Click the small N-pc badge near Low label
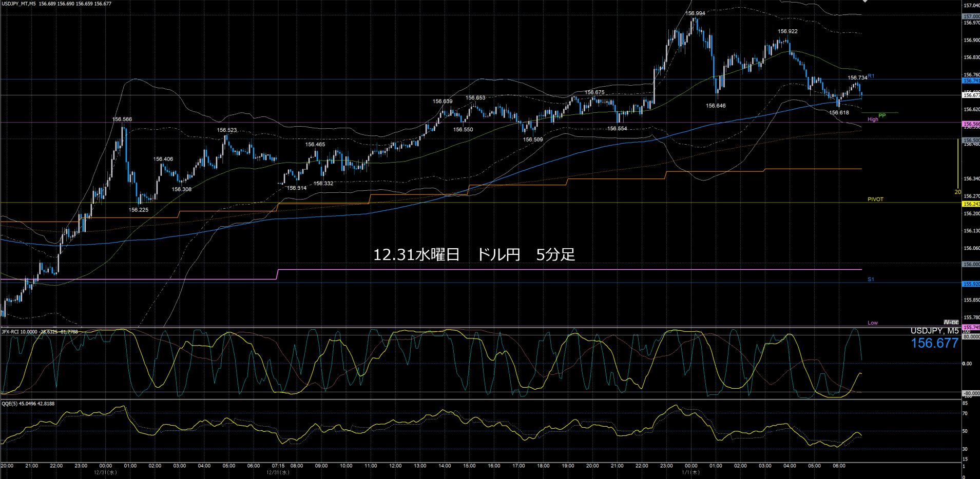980x479 pixels. (951, 323)
